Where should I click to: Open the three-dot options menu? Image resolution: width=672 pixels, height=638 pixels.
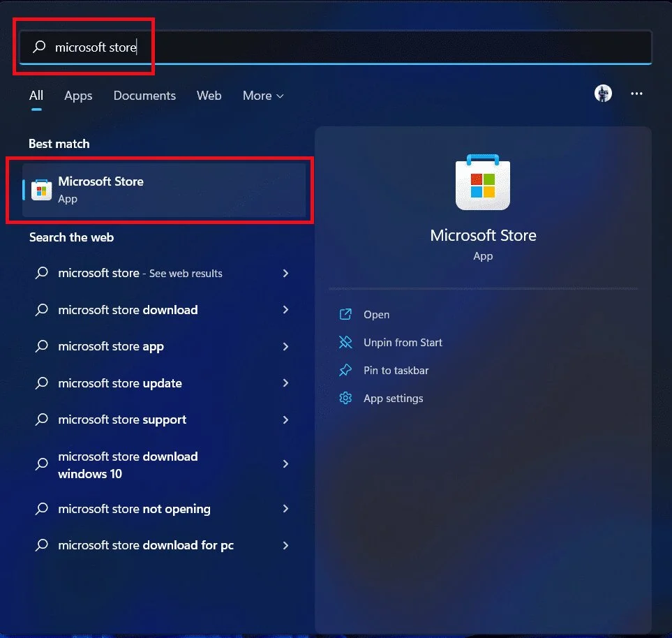[636, 94]
